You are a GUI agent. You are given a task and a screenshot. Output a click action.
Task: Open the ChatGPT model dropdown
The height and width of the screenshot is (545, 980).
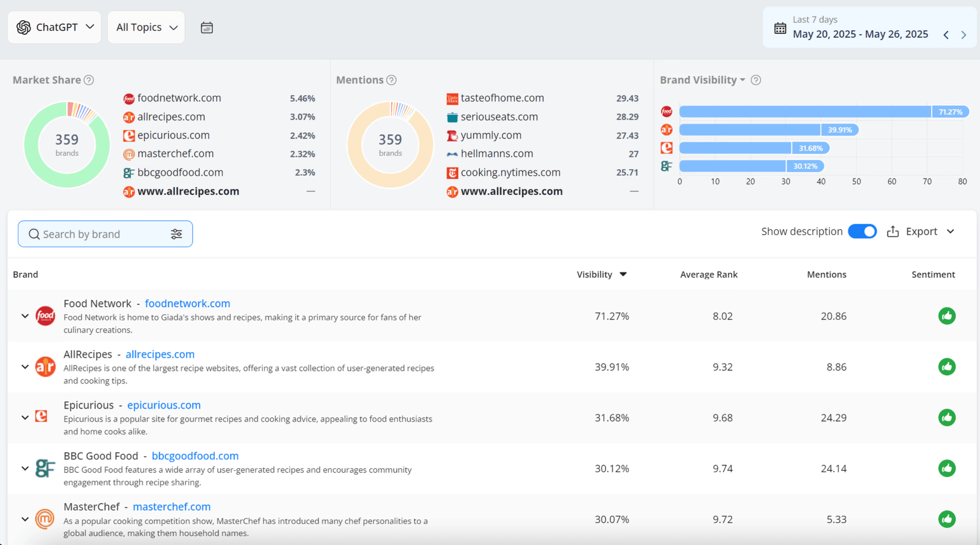[x=55, y=27]
